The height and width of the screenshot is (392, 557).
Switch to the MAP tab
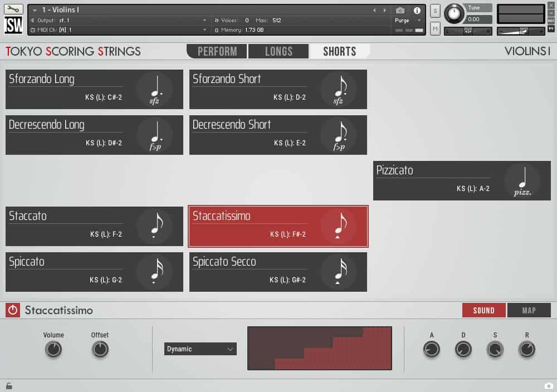[x=529, y=310]
